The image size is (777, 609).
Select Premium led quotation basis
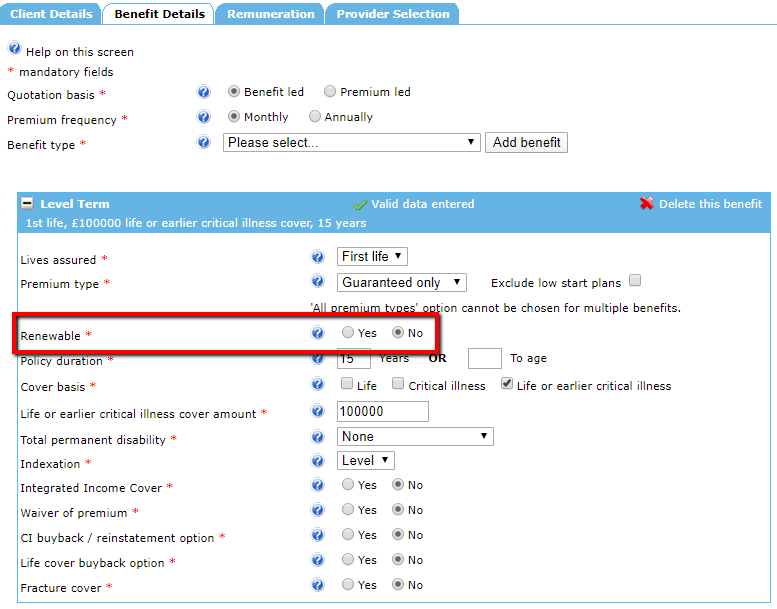(x=330, y=92)
